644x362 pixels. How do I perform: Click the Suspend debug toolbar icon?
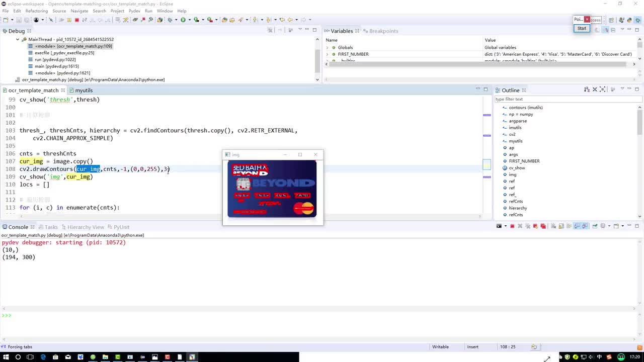69,20
